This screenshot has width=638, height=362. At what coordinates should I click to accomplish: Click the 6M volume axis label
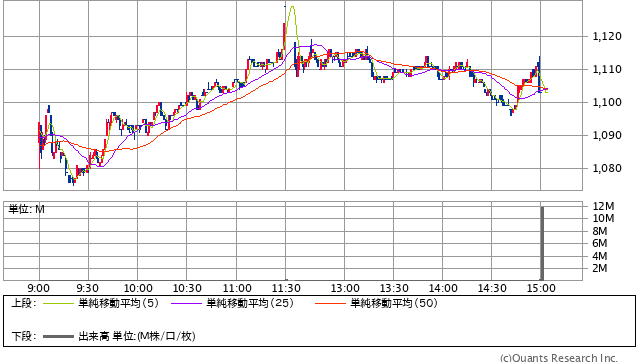[x=600, y=243]
